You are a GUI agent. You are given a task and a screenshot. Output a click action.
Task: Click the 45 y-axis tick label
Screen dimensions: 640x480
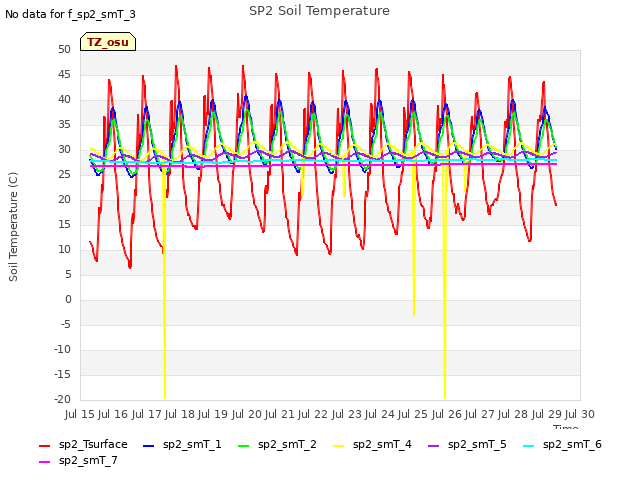(x=64, y=74)
